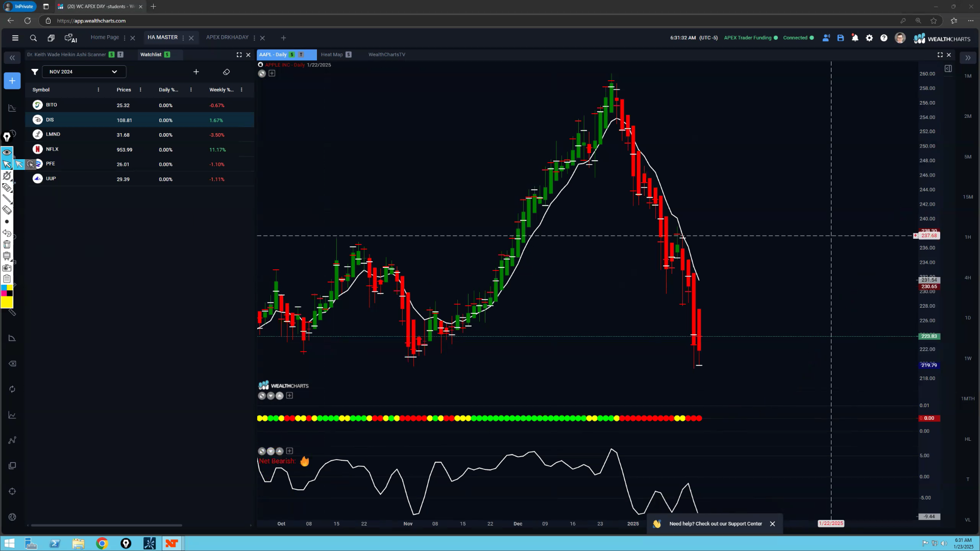Click the chart layout panel icon
This screenshot has width=980, height=551.
click(x=948, y=68)
